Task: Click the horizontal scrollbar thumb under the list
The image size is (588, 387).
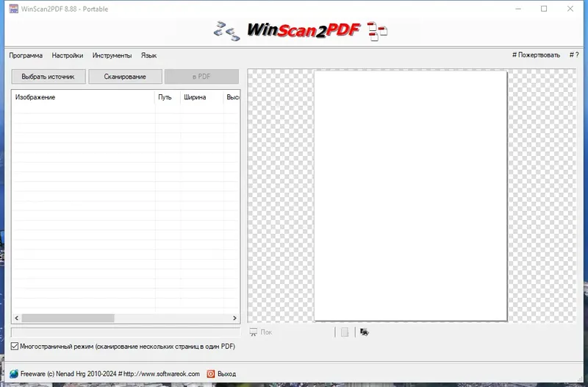Action: 68,318
